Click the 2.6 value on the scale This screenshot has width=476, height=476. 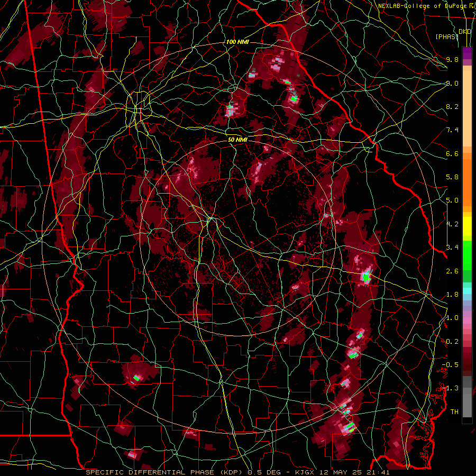click(452, 271)
